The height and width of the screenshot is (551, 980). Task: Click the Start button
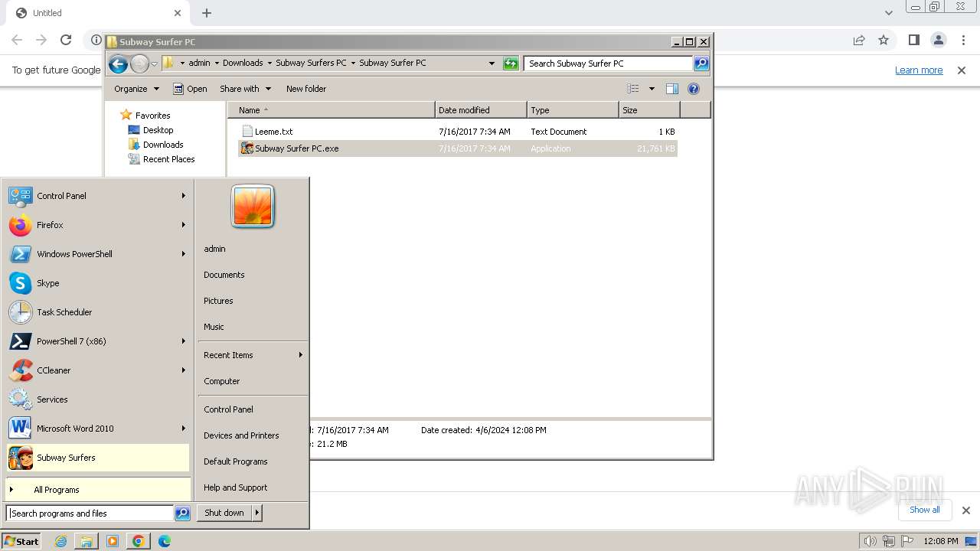point(21,541)
